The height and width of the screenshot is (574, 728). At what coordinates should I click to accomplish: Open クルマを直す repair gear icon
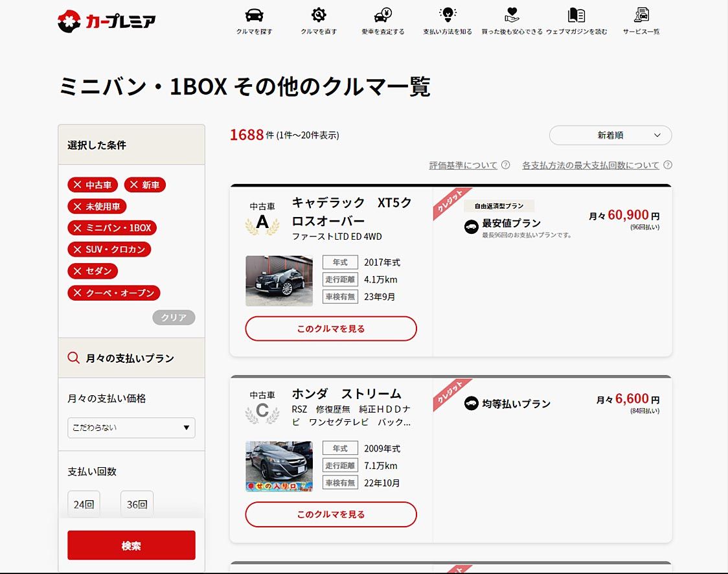pyautogui.click(x=319, y=16)
